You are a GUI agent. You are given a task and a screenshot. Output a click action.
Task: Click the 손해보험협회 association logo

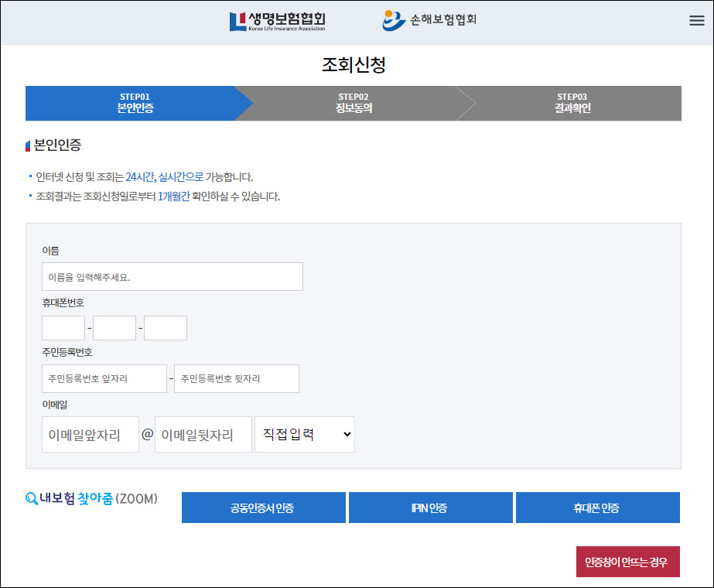(429, 20)
